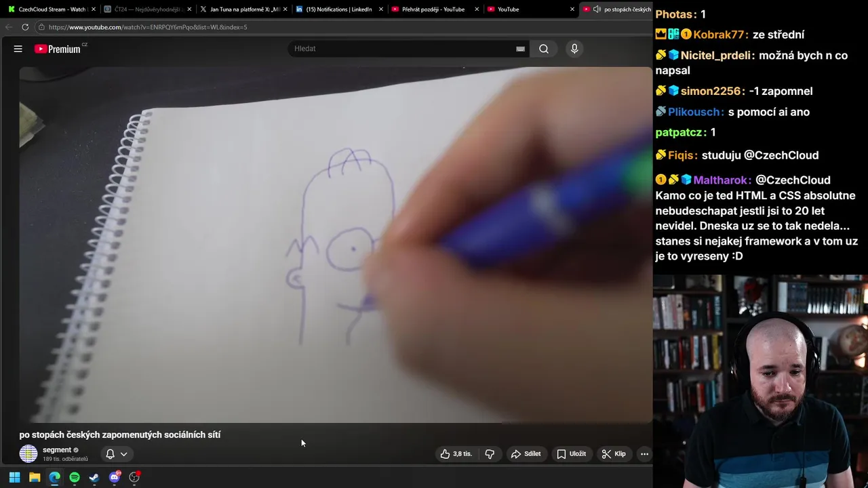Like the video with thumbs up
Viewport: 868px width, 488px height.
tap(456, 454)
